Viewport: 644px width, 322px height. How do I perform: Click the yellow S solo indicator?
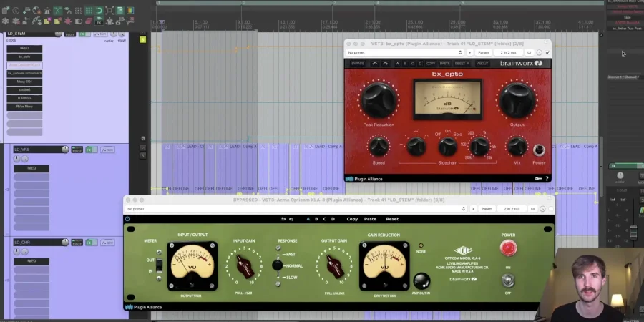click(x=143, y=39)
